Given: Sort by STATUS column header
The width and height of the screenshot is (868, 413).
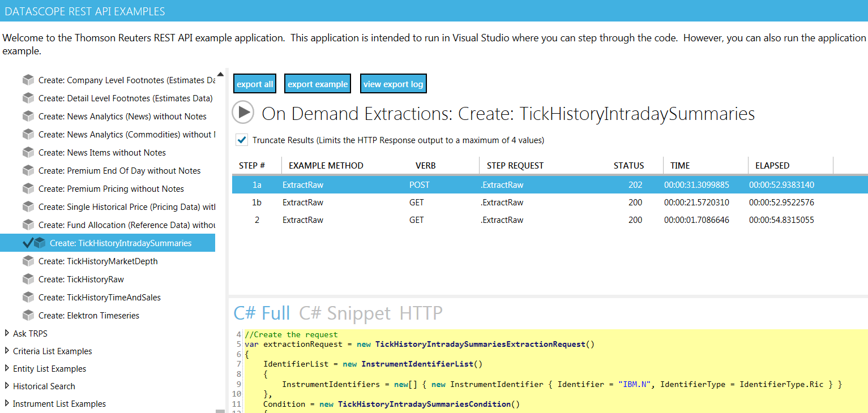Looking at the screenshot, I should click(x=629, y=166).
